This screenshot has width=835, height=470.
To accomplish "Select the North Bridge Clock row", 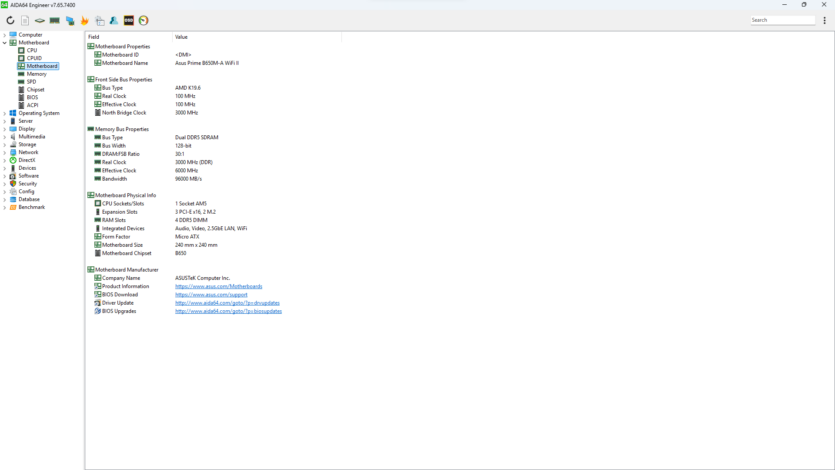I will (146, 113).
